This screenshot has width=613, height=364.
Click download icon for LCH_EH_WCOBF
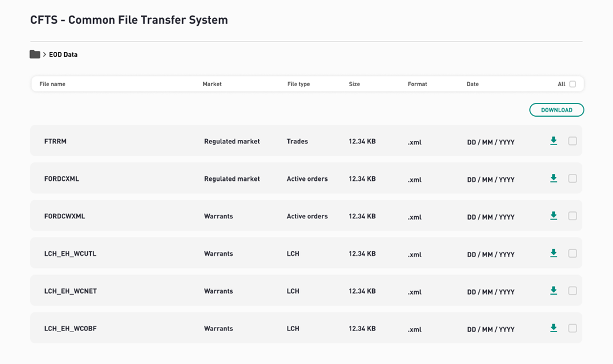[x=553, y=328]
